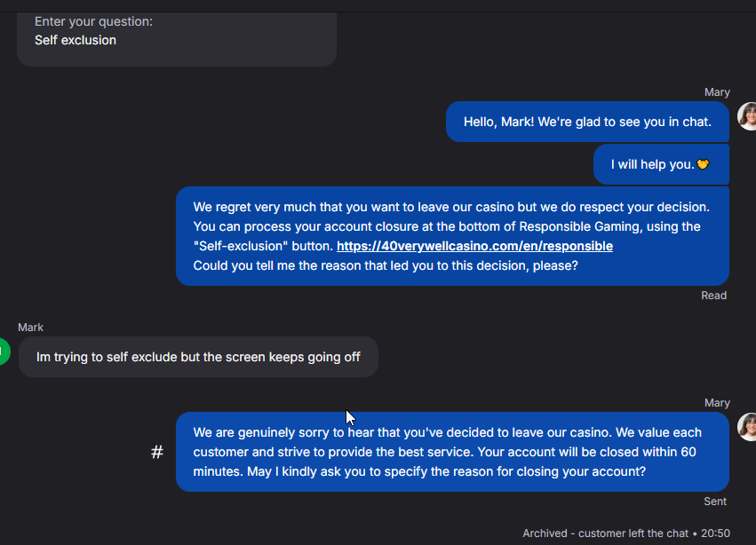Screen dimensions: 756x545
Task: Click Mark's green avatar circle
Action: 3,351
